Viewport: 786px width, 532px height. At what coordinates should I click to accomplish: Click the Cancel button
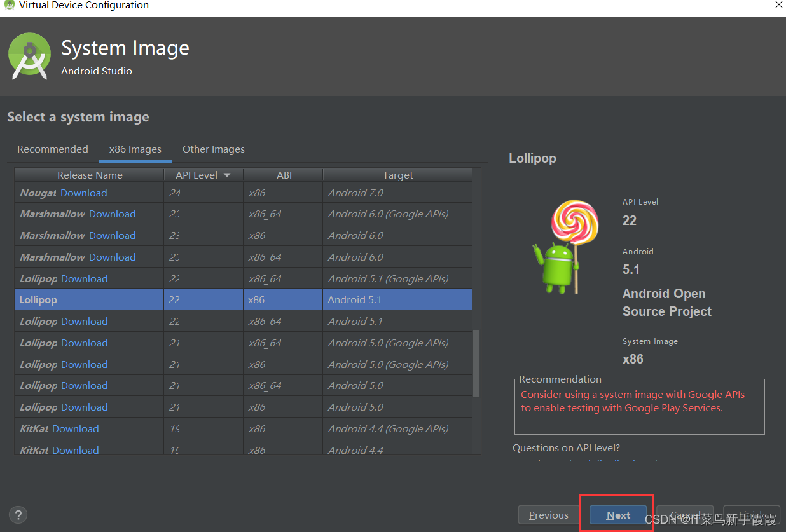(686, 515)
